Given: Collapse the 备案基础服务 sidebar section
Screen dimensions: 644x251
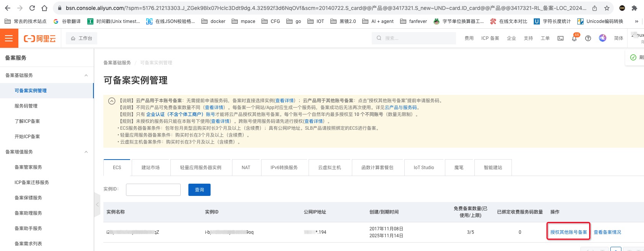Looking at the screenshot, I should (86, 75).
